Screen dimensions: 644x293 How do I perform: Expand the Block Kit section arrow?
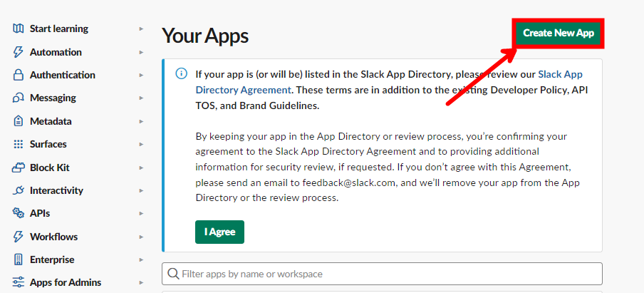(x=141, y=168)
